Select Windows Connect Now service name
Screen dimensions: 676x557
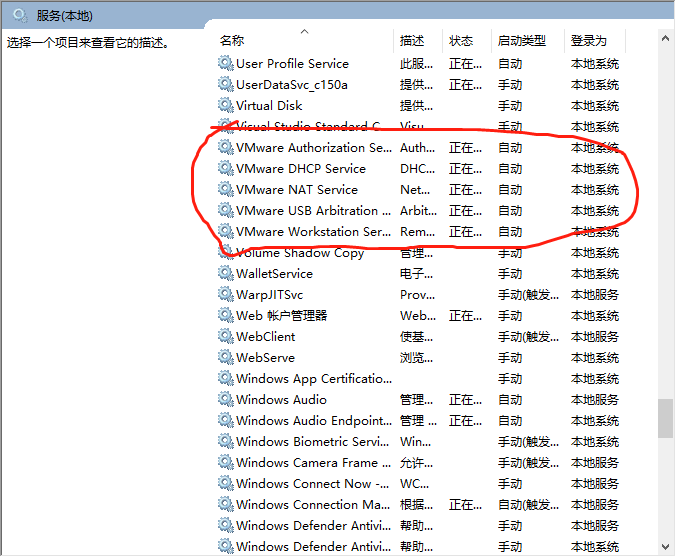pos(313,484)
